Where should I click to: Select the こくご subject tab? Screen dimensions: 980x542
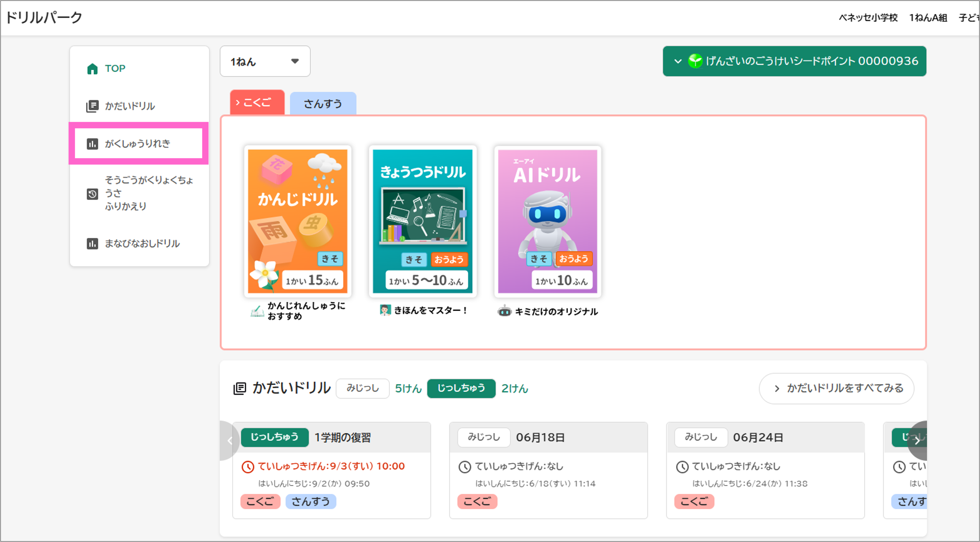click(x=257, y=102)
